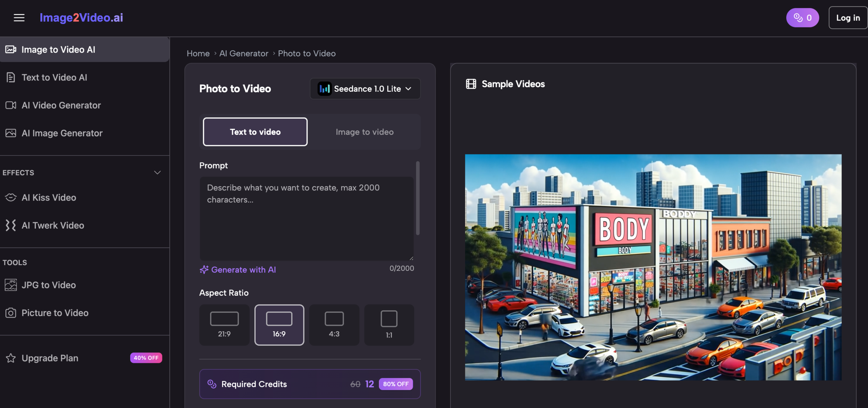868x408 pixels.
Task: Click the Image to Video AI sidebar icon
Action: click(11, 50)
